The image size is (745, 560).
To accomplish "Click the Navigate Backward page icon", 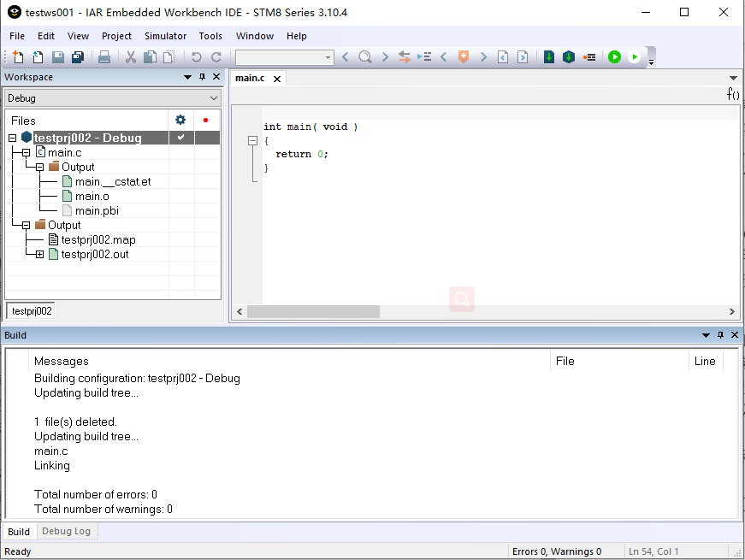I will coord(503,57).
